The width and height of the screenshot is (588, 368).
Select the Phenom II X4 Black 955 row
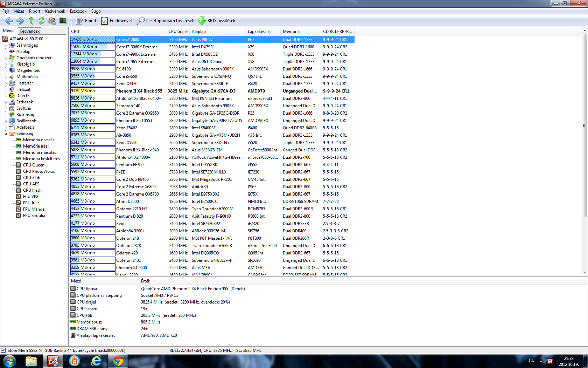212,91
